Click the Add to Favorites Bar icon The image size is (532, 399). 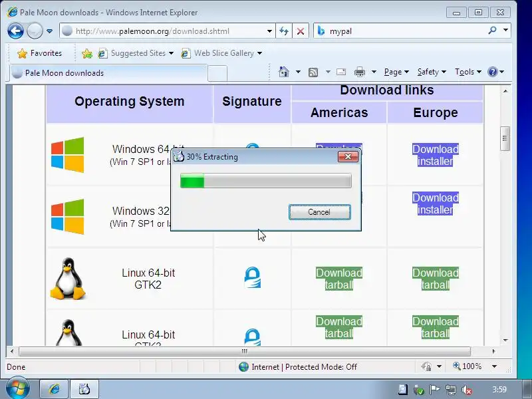point(87,53)
